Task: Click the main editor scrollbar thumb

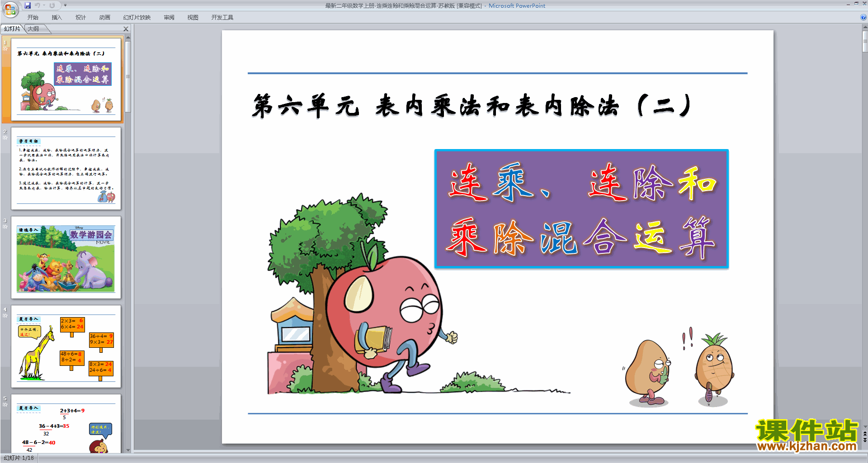Action: pos(865,42)
